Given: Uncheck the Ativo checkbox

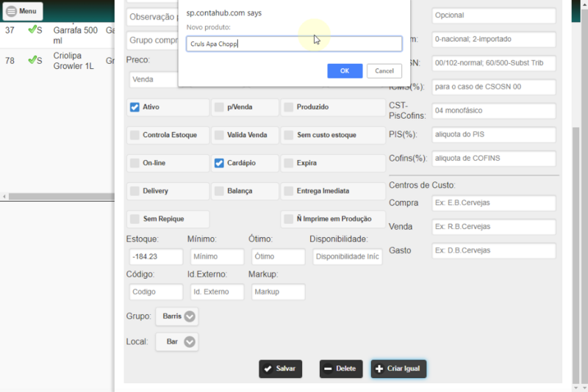Looking at the screenshot, I should tap(135, 107).
